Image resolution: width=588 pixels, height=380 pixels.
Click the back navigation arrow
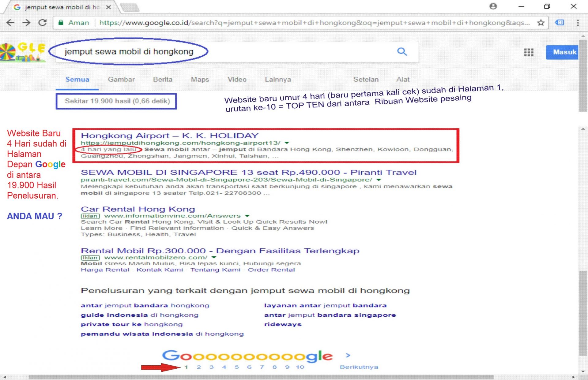pos(11,22)
